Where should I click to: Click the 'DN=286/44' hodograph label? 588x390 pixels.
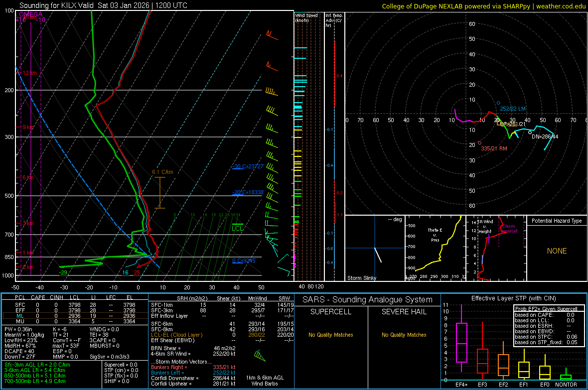point(545,136)
